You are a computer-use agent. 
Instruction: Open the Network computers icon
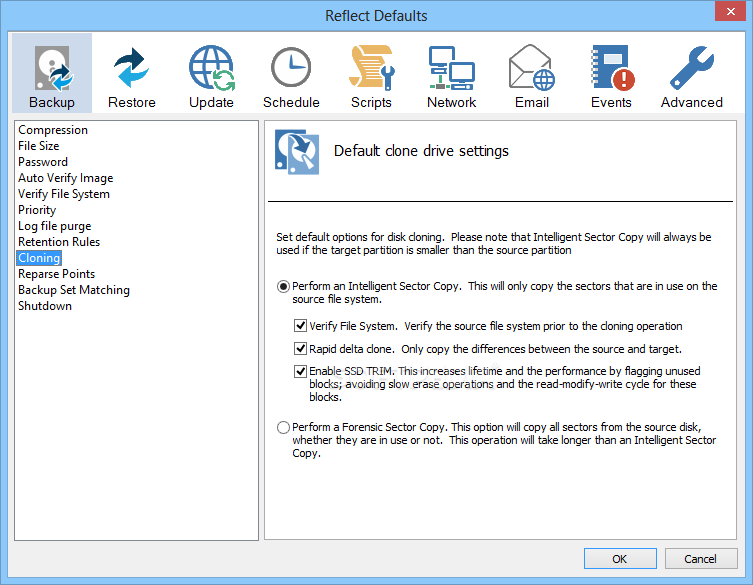click(451, 68)
